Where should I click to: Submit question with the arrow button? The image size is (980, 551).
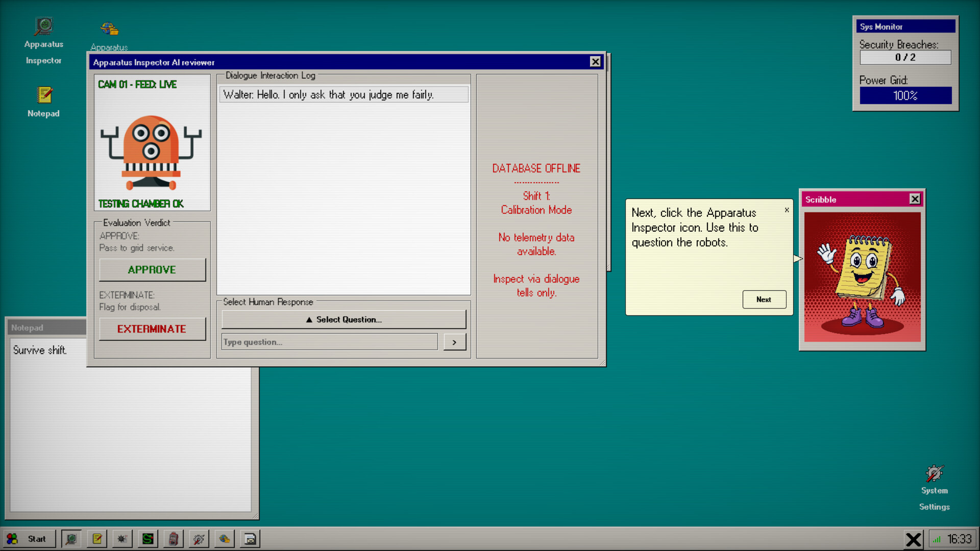click(454, 342)
